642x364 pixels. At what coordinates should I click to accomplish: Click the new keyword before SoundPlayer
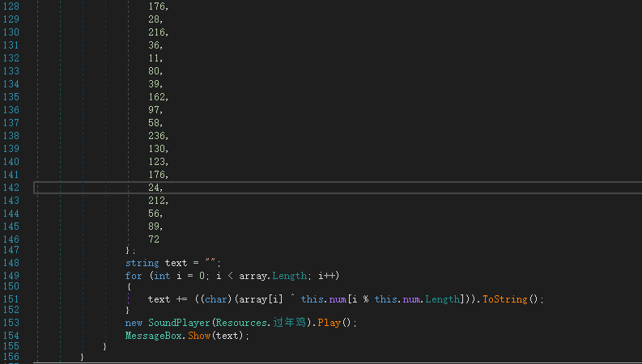click(134, 322)
